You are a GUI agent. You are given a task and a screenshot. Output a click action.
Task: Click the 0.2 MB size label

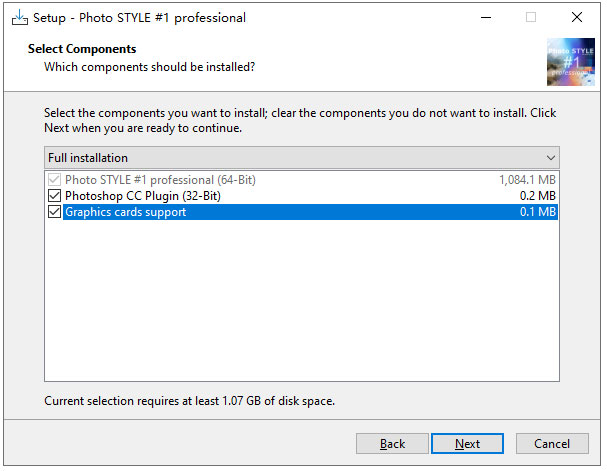537,196
